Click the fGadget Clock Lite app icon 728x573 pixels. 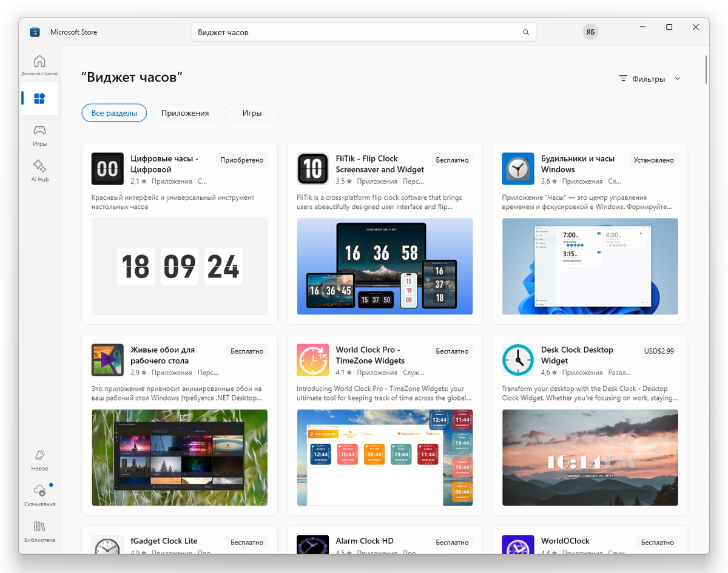point(107,545)
